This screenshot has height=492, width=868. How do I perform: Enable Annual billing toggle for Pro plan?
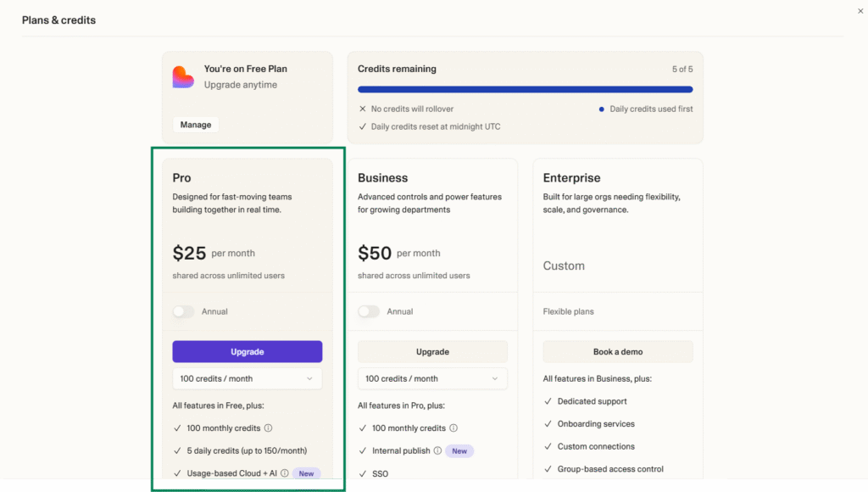[183, 311]
